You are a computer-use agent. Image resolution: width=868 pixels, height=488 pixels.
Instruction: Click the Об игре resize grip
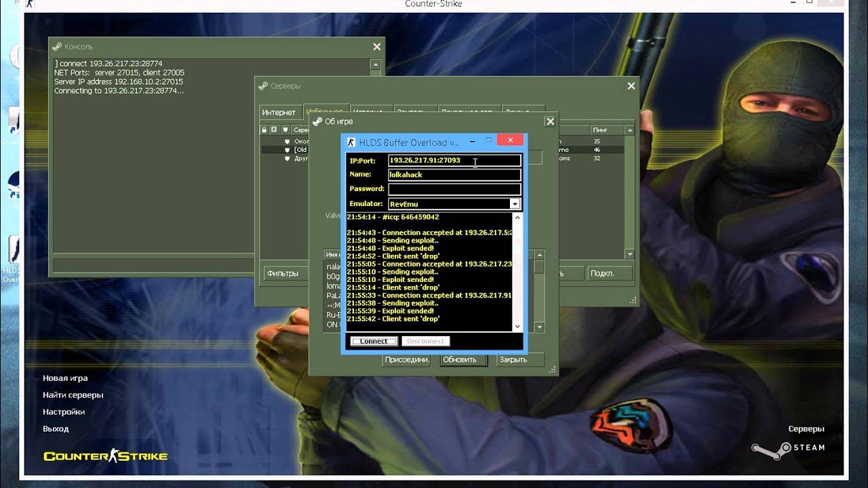click(x=552, y=370)
